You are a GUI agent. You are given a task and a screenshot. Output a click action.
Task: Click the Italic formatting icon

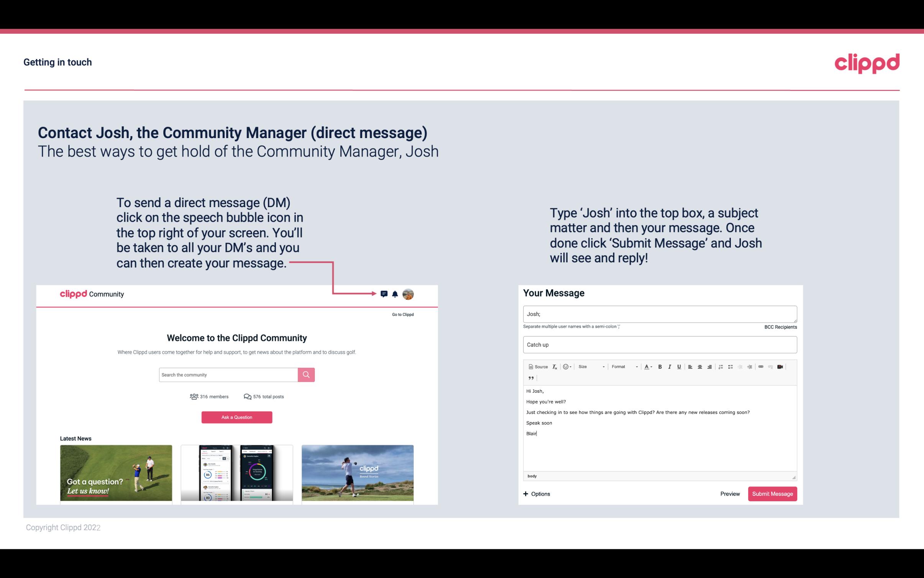point(670,367)
